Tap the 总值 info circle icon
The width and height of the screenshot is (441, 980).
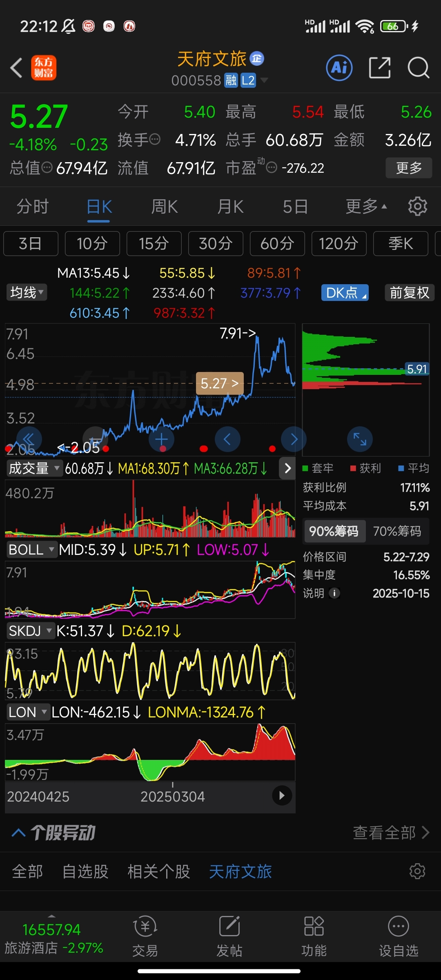click(47, 167)
